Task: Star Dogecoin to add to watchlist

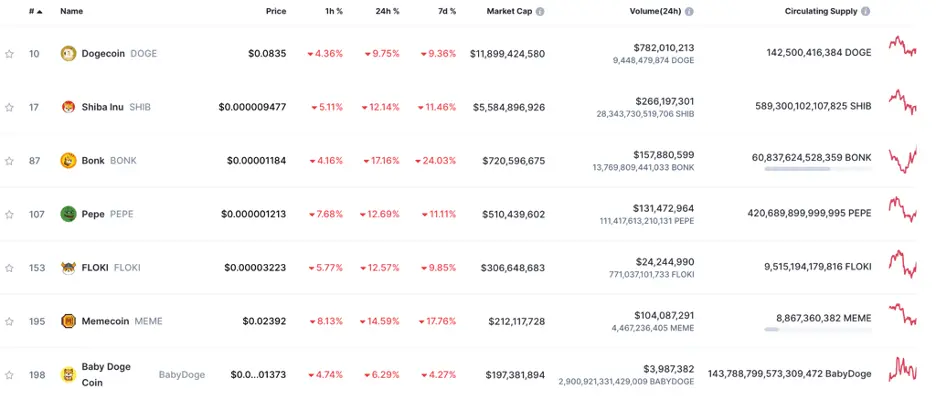Action: click(10, 54)
